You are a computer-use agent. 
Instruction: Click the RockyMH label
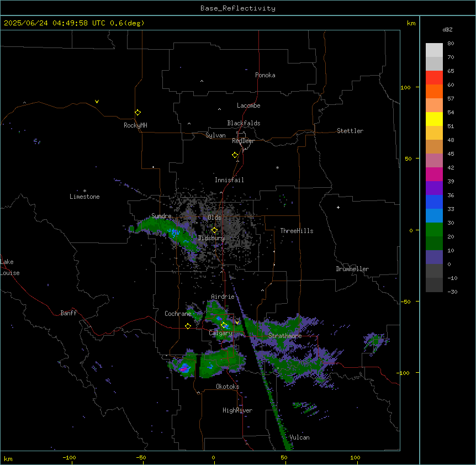click(x=135, y=125)
